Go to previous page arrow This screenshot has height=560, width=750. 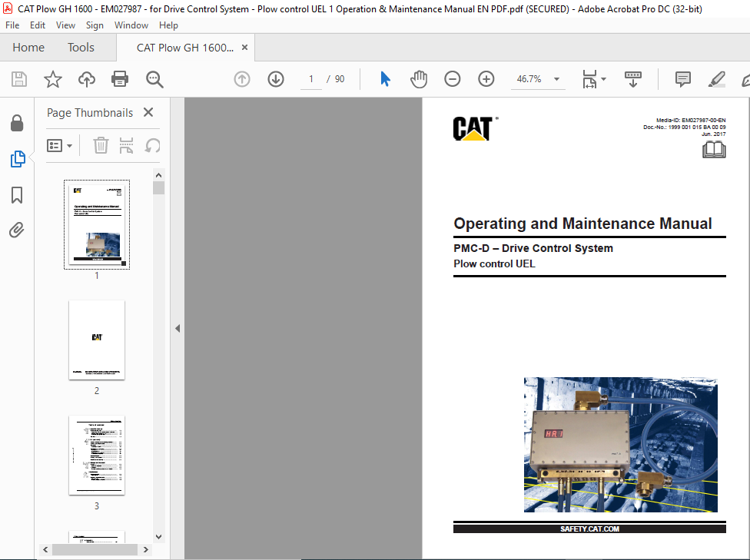pyautogui.click(x=242, y=79)
